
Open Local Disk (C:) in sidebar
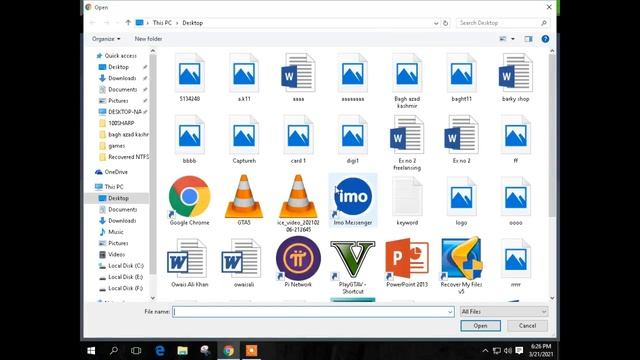tap(126, 266)
